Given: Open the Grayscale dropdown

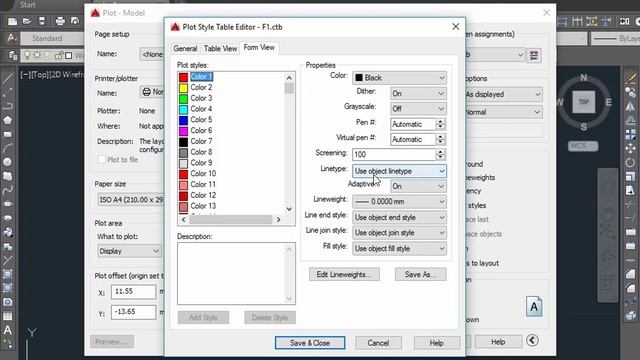Looking at the screenshot, I should coord(418,109).
